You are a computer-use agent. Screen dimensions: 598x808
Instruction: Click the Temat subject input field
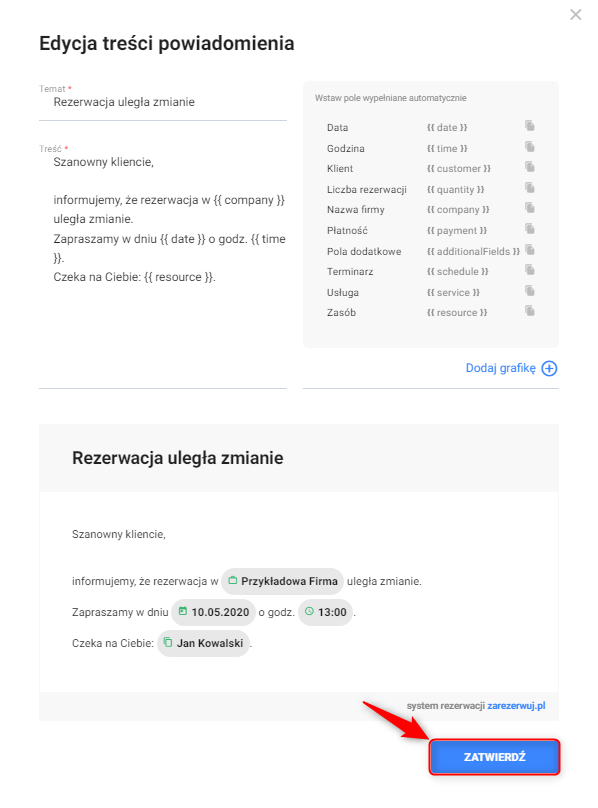(163, 102)
